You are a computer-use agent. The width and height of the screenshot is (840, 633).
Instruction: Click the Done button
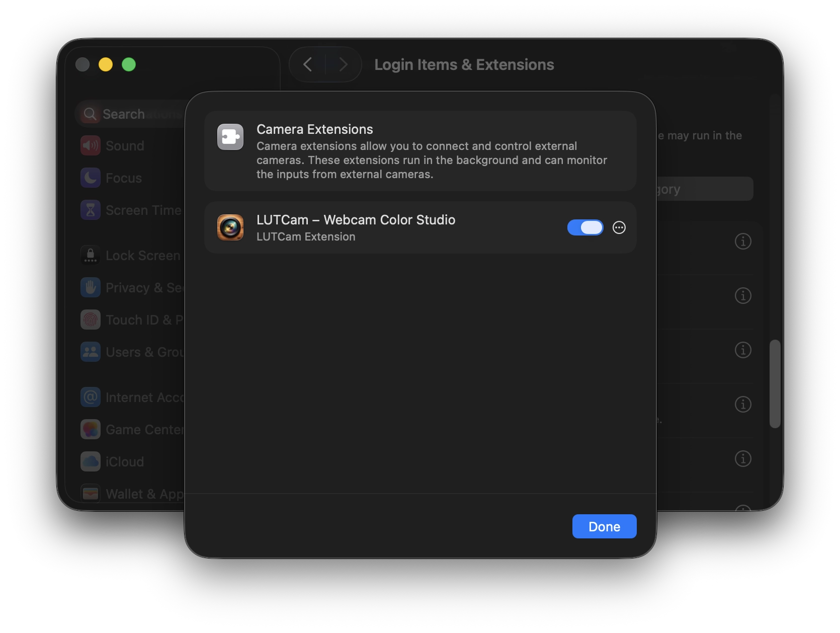coord(604,526)
